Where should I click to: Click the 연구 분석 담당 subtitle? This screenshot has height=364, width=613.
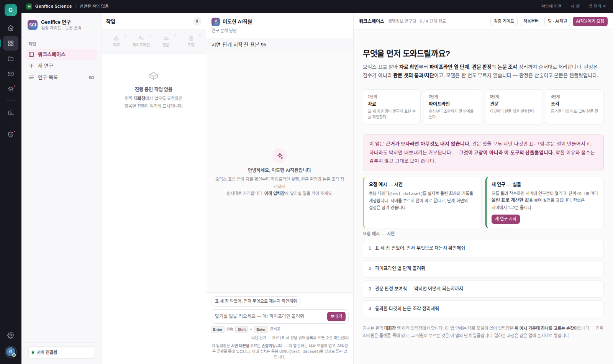pyautogui.click(x=224, y=31)
